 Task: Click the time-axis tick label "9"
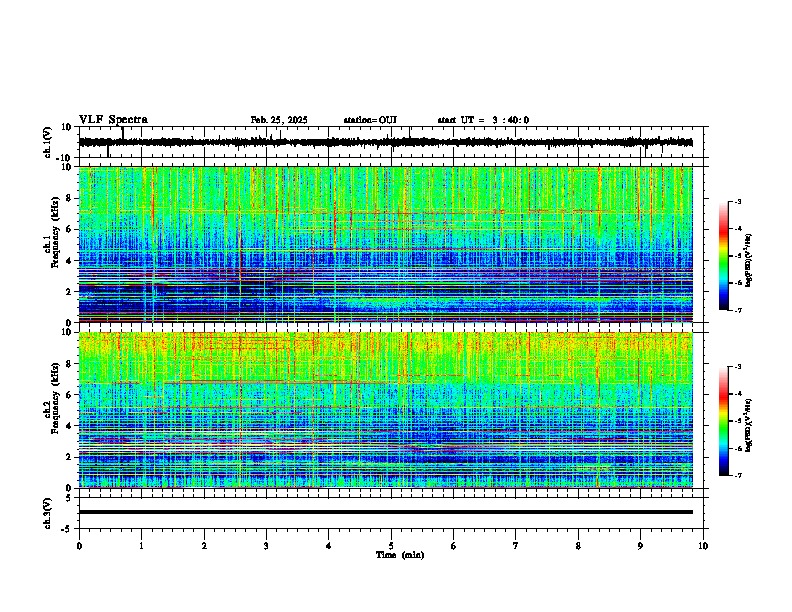[x=640, y=546]
